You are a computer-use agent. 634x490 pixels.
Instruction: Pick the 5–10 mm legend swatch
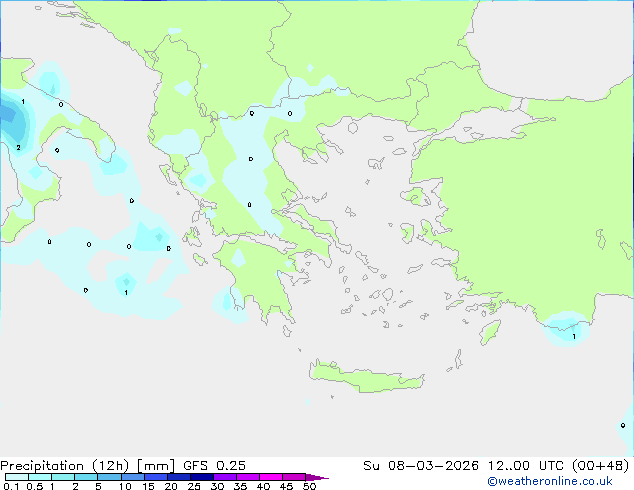pos(109,477)
